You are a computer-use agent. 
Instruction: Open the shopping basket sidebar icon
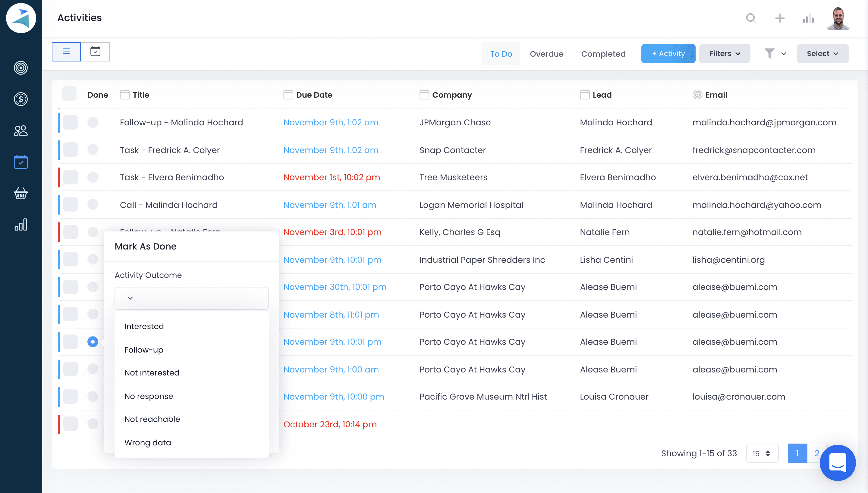(21, 193)
